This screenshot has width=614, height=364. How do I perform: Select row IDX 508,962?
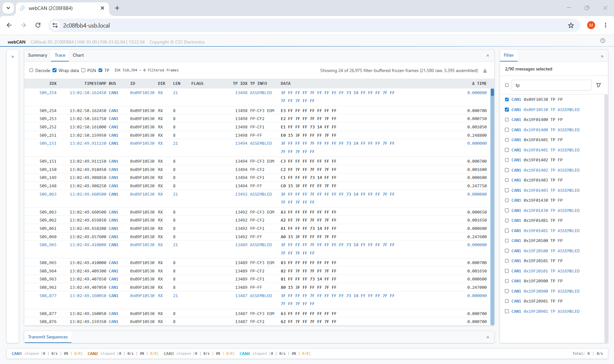(257, 287)
